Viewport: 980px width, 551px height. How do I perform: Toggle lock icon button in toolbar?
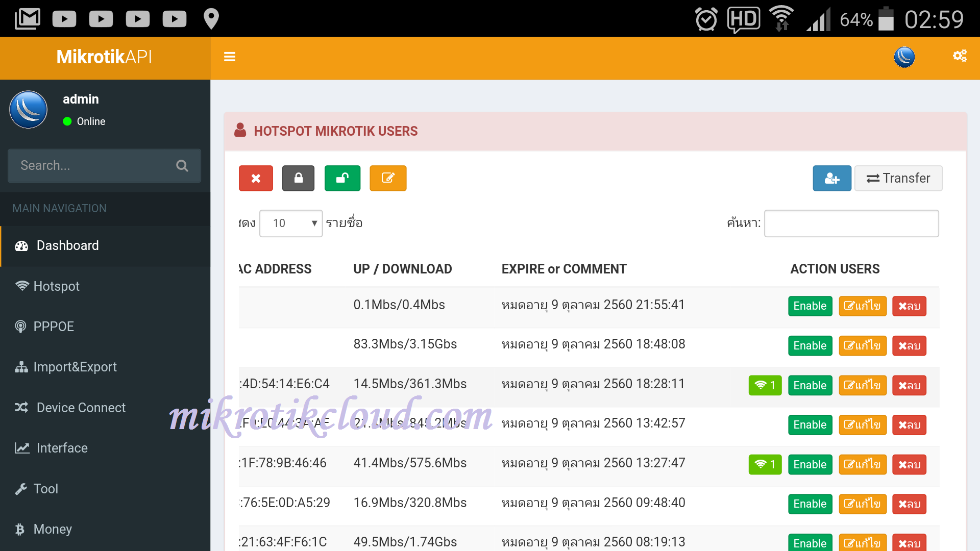[299, 178]
